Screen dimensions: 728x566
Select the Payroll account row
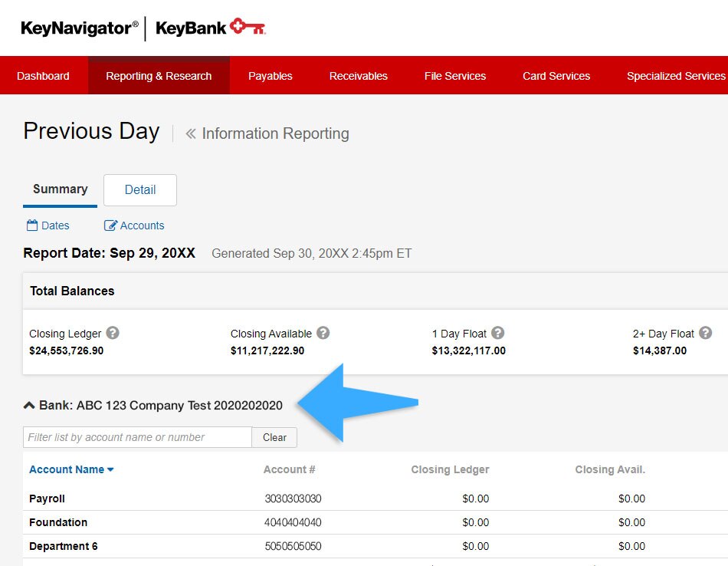click(48, 499)
